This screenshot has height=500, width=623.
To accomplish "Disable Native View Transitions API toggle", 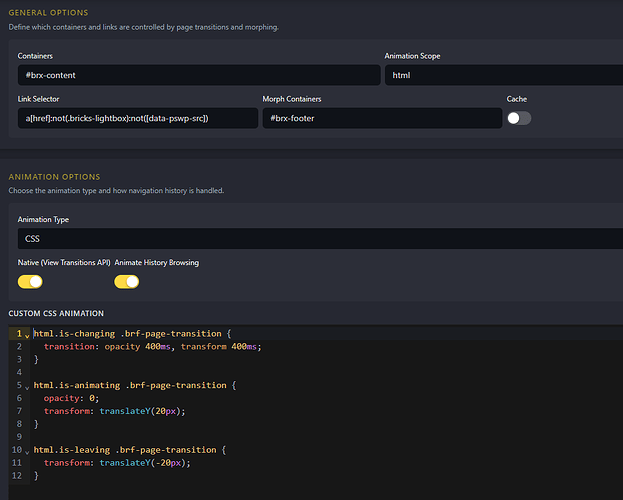I will [x=30, y=282].
